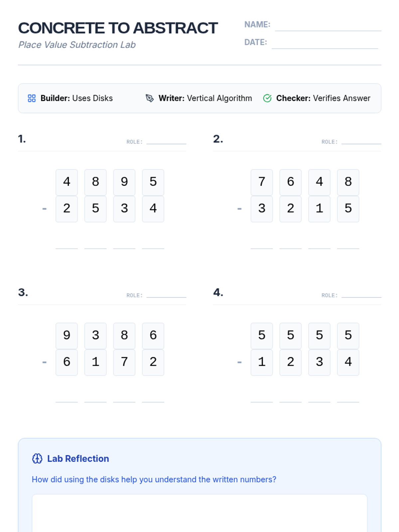Click the digit 9 tile in problem 1

124,182
